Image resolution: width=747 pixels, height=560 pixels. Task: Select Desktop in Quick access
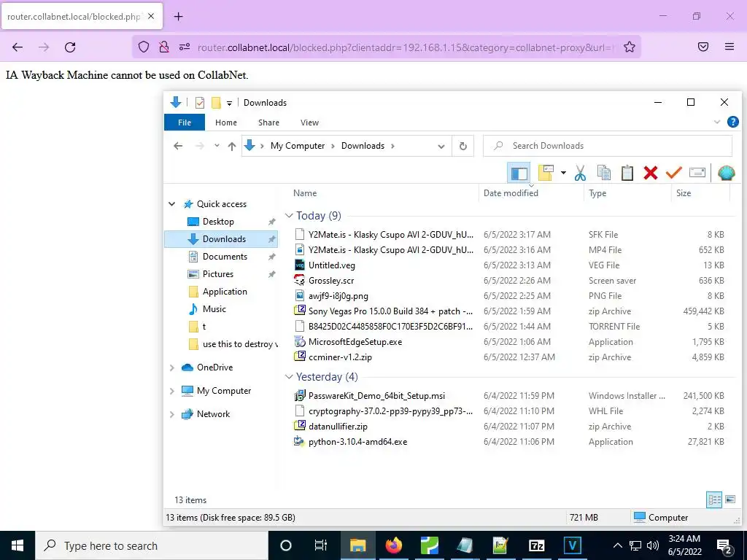point(218,222)
